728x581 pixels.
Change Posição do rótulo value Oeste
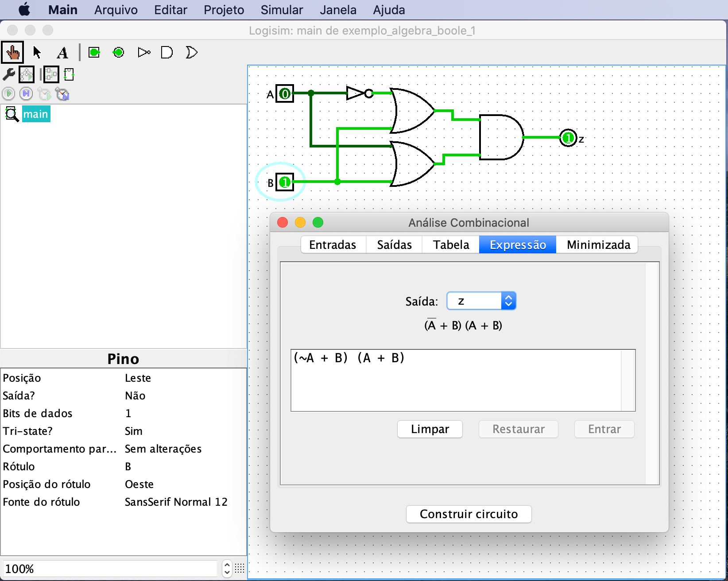click(x=185, y=484)
